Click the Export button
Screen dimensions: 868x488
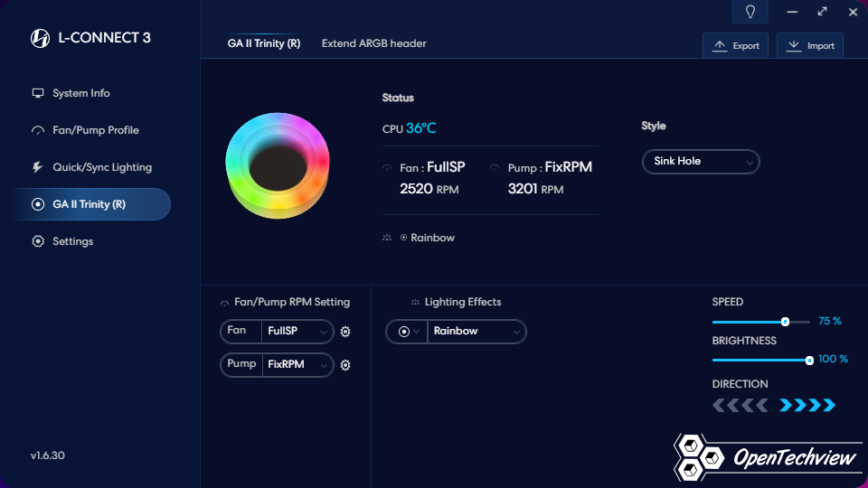click(x=735, y=45)
